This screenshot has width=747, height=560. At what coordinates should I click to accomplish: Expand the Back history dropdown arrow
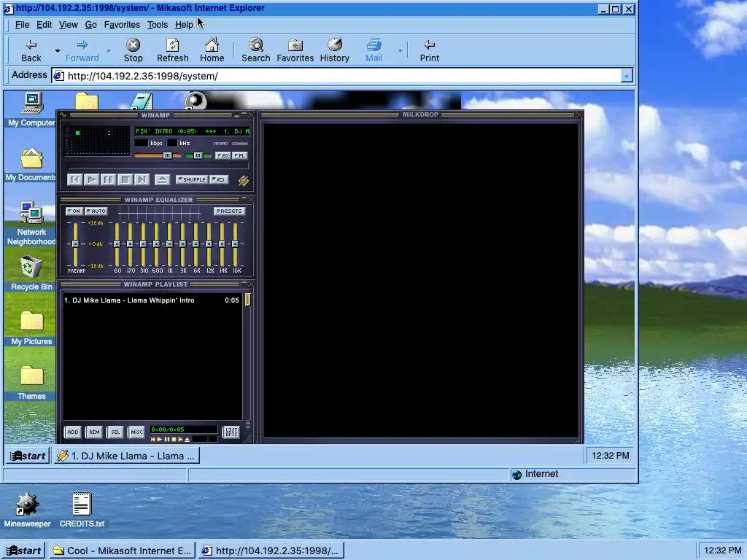(x=57, y=50)
